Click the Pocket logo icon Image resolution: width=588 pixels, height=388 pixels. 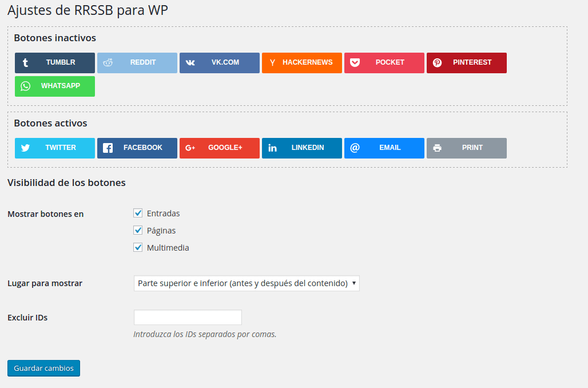[355, 63]
